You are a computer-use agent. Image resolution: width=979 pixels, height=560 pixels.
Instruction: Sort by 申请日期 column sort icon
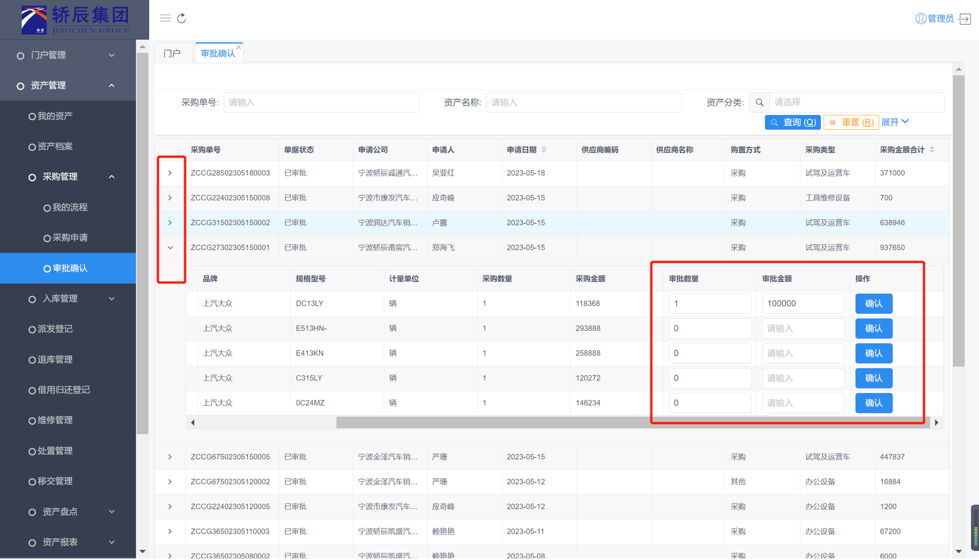point(544,150)
